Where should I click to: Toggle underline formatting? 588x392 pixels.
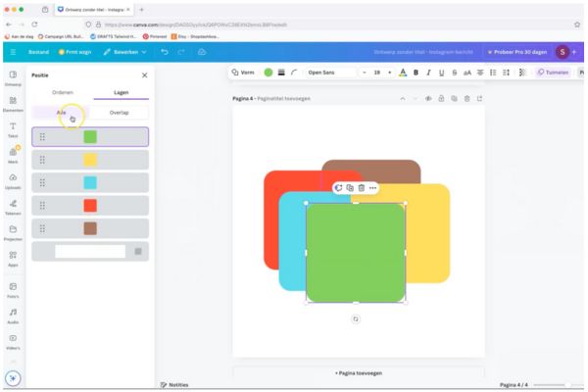coord(441,73)
